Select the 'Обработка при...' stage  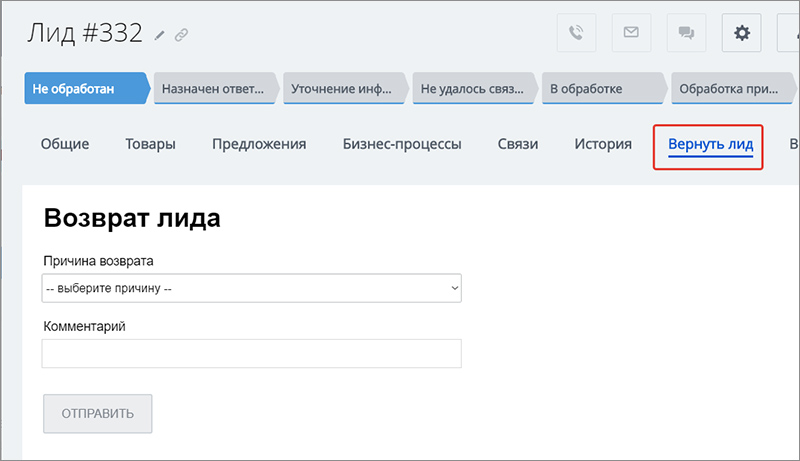pos(730,89)
